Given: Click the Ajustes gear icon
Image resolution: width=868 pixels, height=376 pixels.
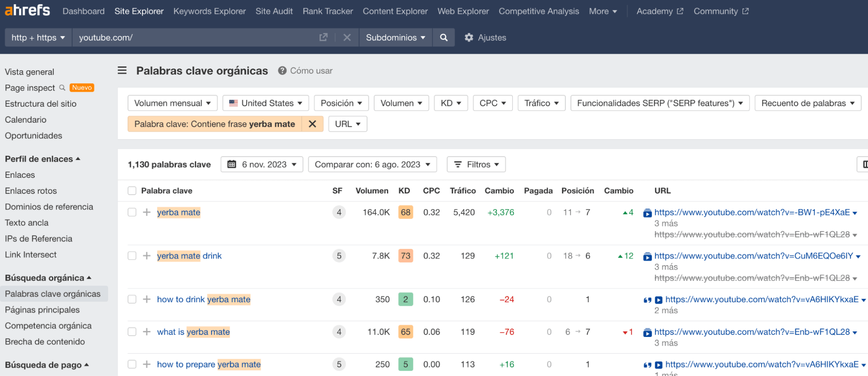Looking at the screenshot, I should tap(469, 38).
